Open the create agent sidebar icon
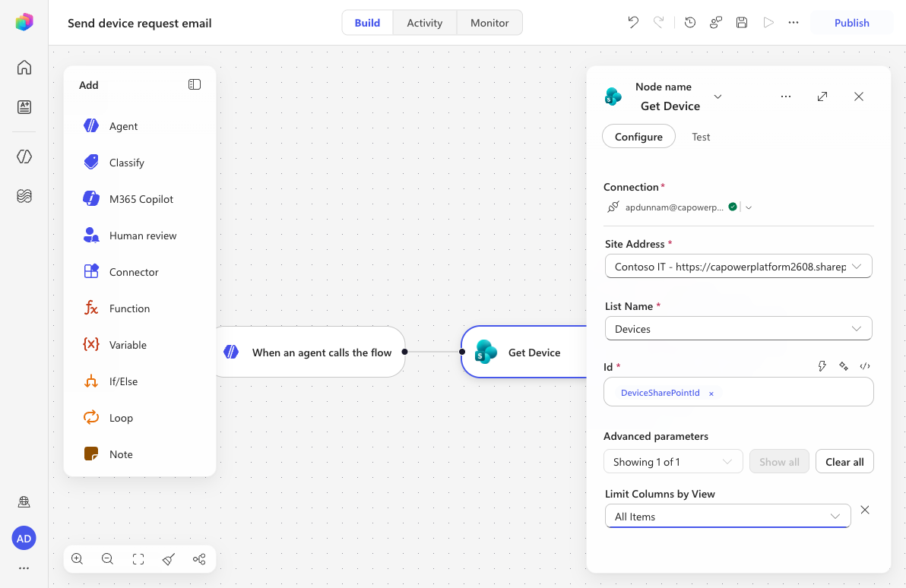The height and width of the screenshot is (588, 906). pyautogui.click(x=24, y=107)
